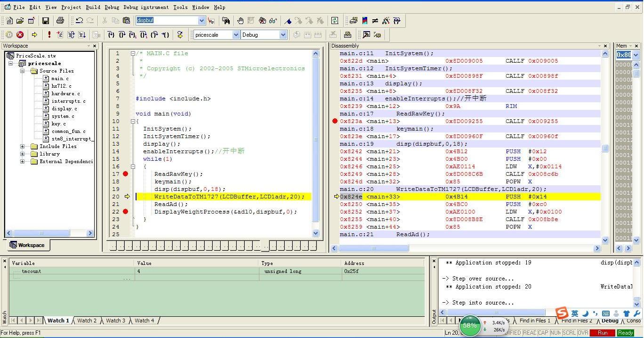Click the Sogou IME S icon
The height and width of the screenshot is (338, 644).
(x=562, y=313)
